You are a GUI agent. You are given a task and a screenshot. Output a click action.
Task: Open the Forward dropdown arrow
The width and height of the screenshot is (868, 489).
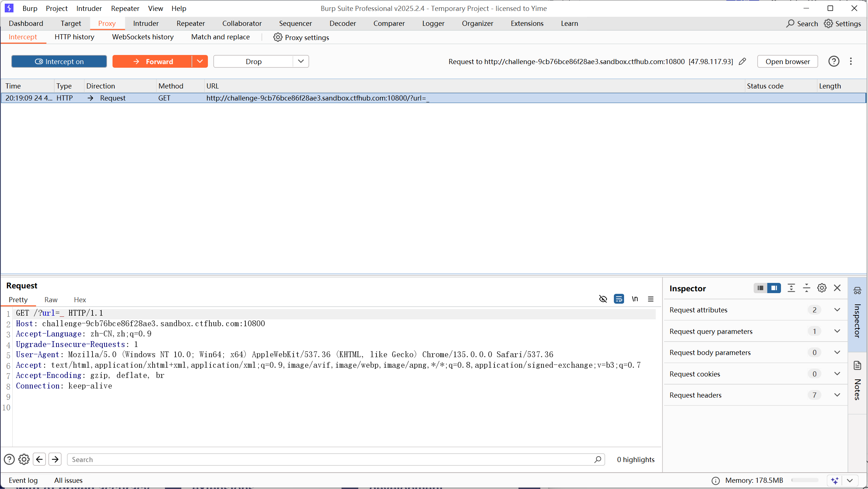click(200, 62)
